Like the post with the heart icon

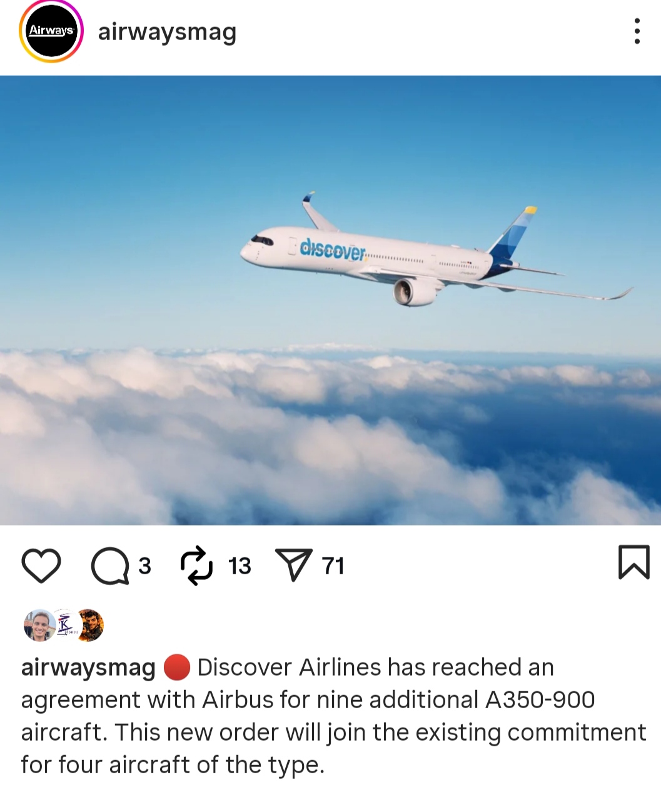41,566
